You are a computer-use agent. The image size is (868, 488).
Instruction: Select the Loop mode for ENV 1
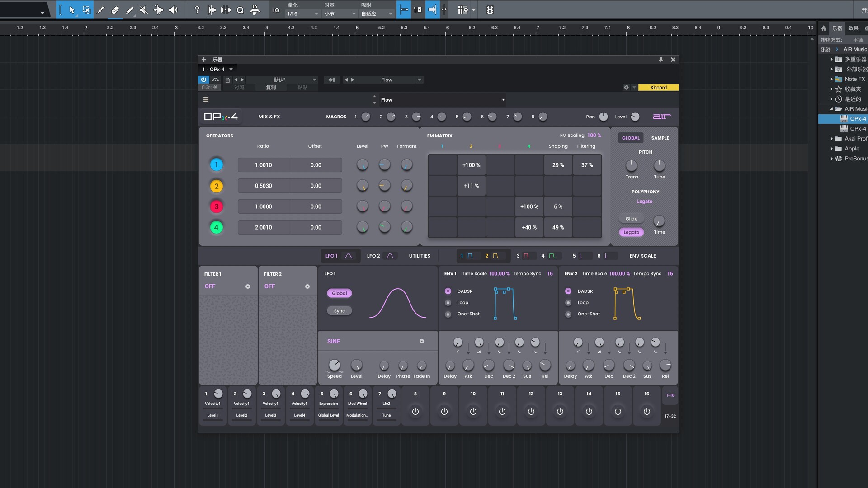click(448, 303)
